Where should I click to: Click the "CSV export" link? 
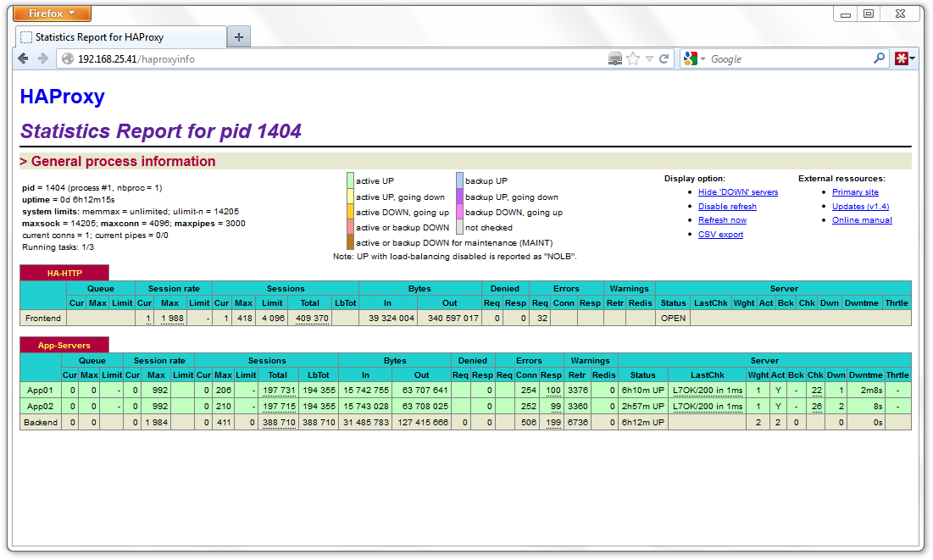(x=720, y=233)
